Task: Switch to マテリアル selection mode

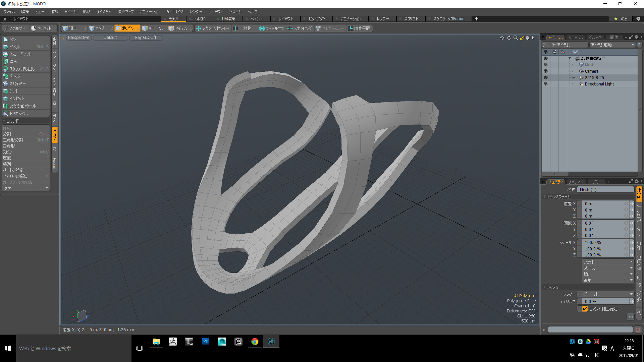Action: [x=154, y=28]
